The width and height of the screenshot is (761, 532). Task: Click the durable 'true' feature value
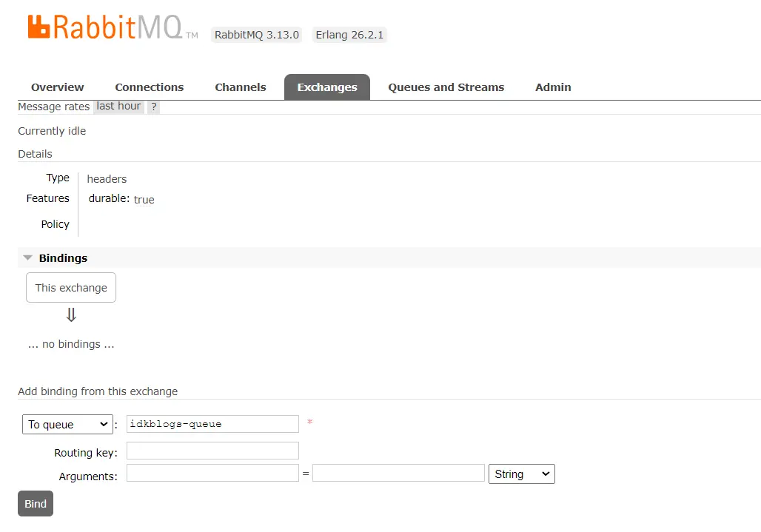tap(144, 200)
